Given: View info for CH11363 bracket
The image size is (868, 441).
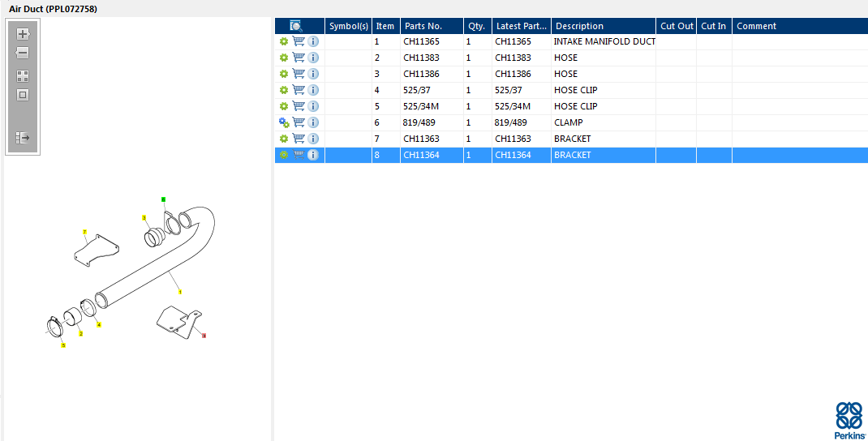Looking at the screenshot, I should click(313, 139).
